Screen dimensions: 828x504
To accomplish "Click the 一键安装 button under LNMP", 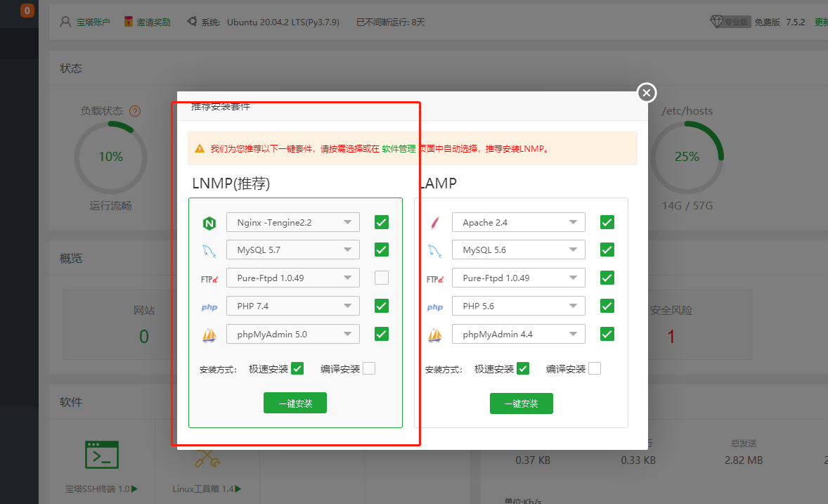I will 295,403.
